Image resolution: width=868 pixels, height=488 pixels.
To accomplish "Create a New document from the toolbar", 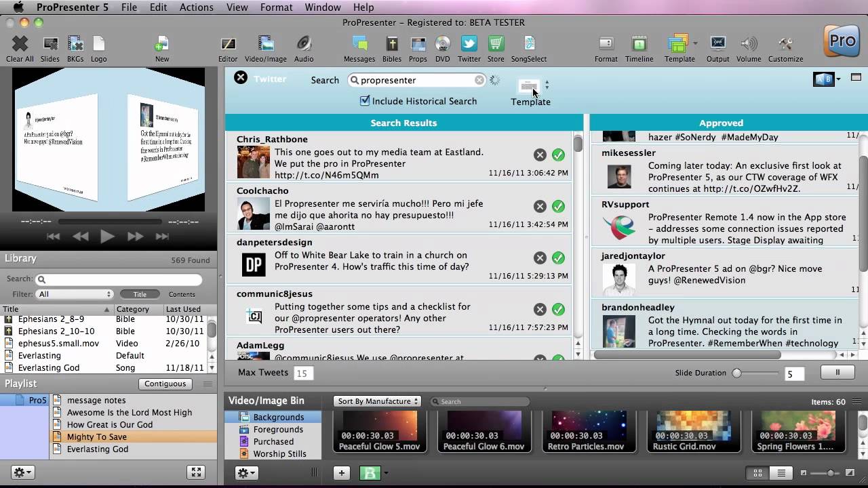I will (x=161, y=45).
